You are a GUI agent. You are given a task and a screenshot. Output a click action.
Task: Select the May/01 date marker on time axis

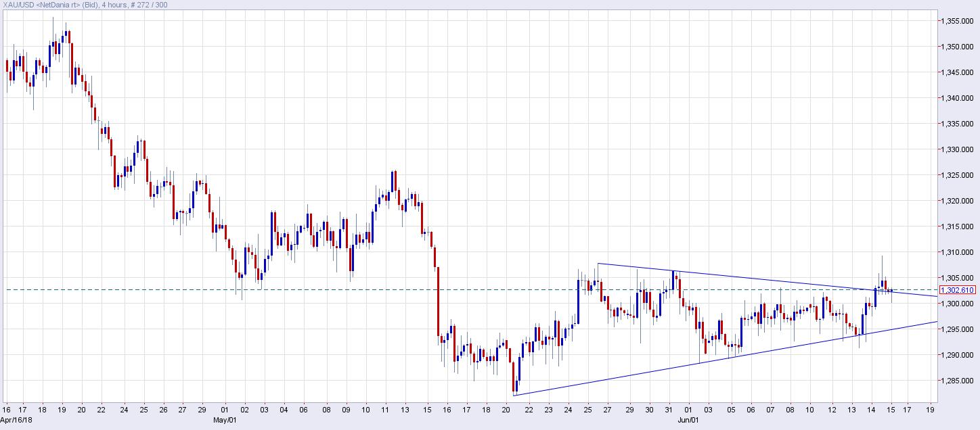(225, 419)
